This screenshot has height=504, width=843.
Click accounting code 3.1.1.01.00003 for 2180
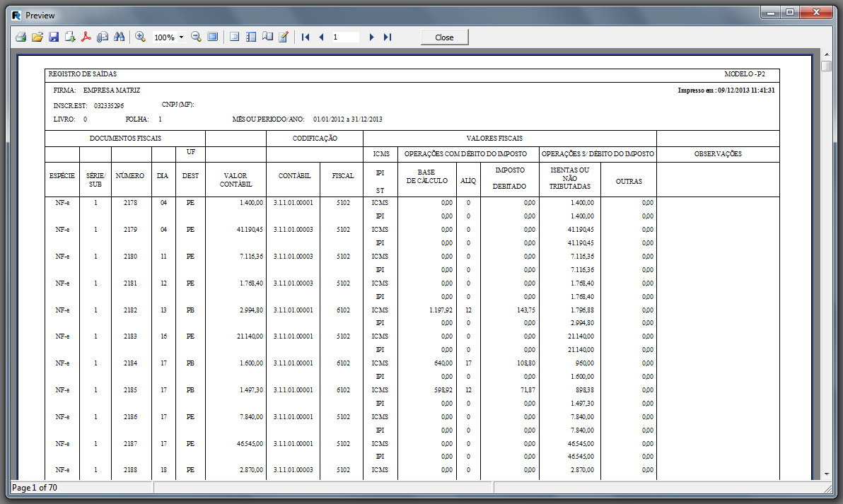pos(293,257)
